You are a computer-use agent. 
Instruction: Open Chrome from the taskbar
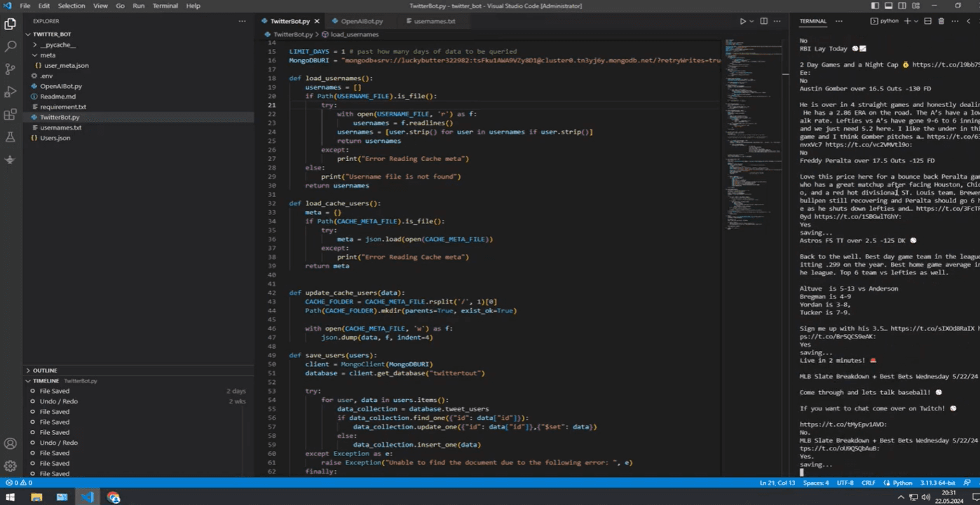(x=114, y=497)
